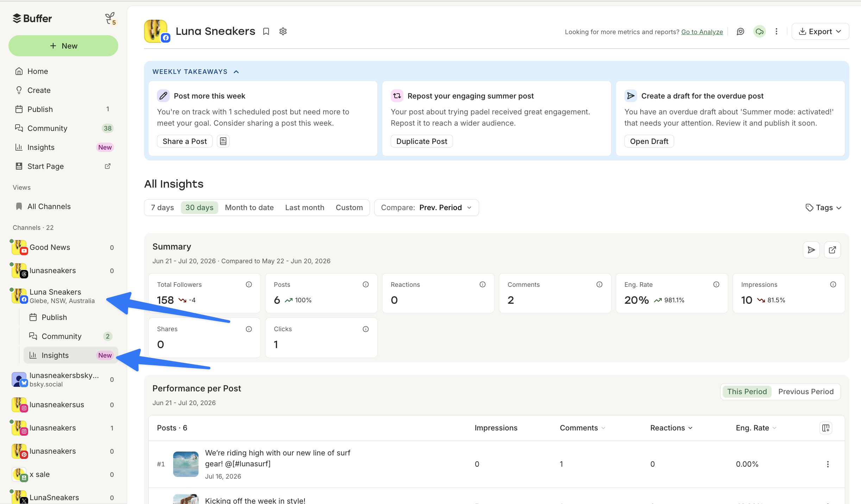Open top-level Publish with badge 1
The width and height of the screenshot is (861, 504).
63,109
